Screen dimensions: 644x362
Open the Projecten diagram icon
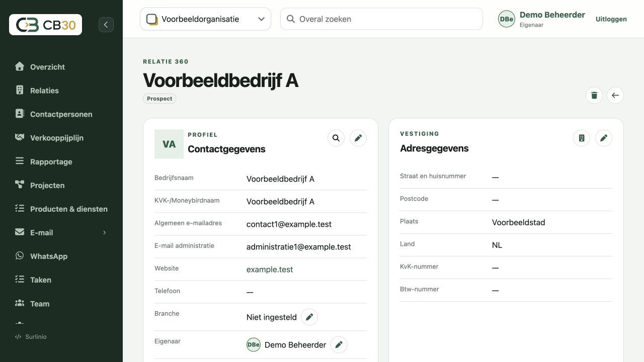coord(20,185)
